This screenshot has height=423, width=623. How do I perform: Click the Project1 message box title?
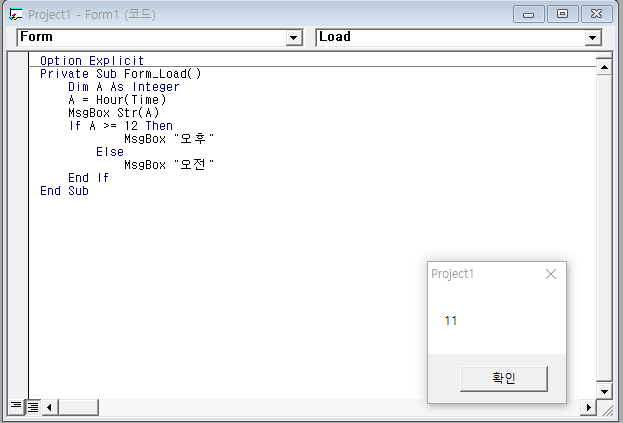pyautogui.click(x=453, y=274)
